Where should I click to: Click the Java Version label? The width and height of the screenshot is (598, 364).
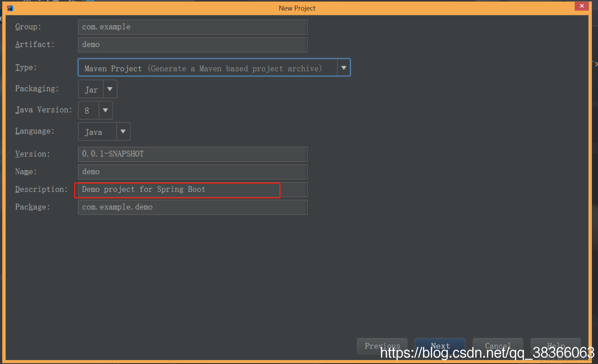tap(43, 110)
